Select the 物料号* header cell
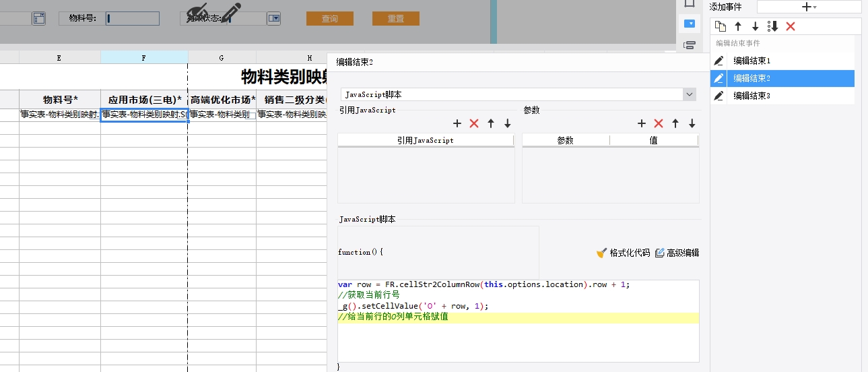This screenshot has width=868, height=372. [x=60, y=100]
